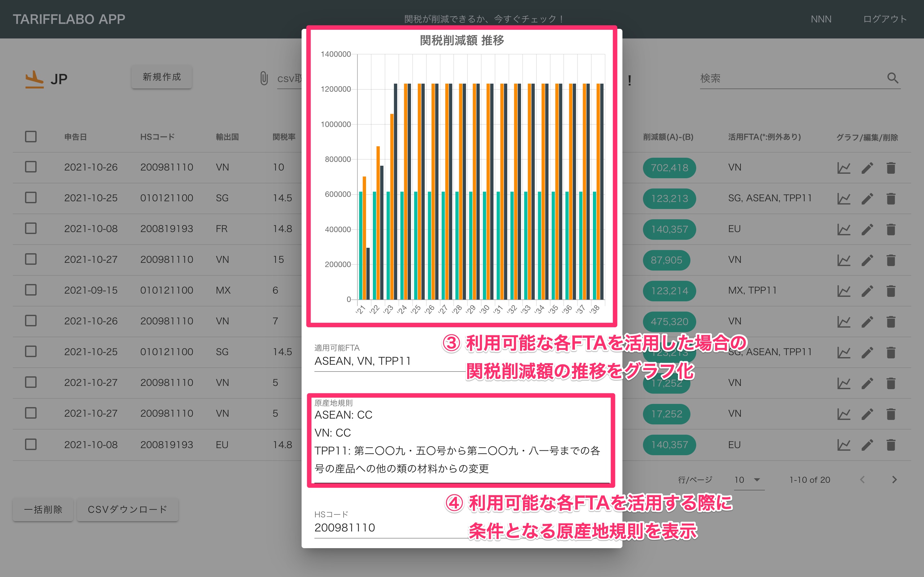The width and height of the screenshot is (924, 577).
Task: Open the rows-per-page dropdown
Action: pos(749,480)
